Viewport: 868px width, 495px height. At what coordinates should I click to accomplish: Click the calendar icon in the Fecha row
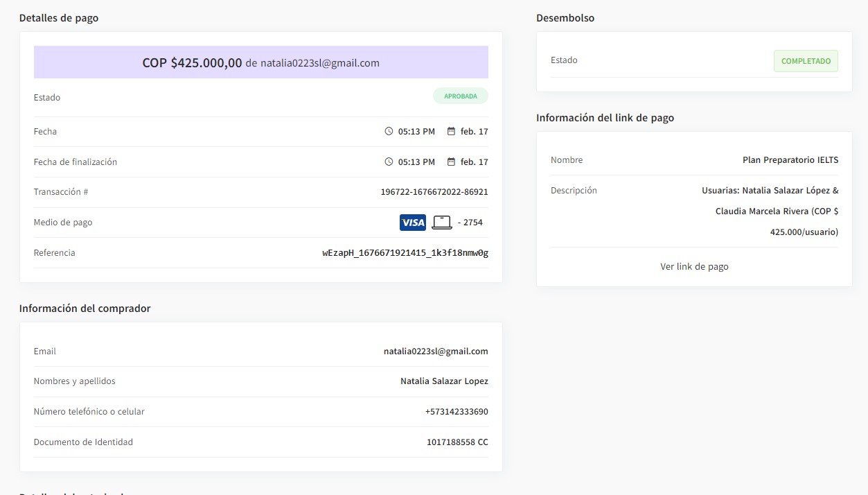[451, 132]
